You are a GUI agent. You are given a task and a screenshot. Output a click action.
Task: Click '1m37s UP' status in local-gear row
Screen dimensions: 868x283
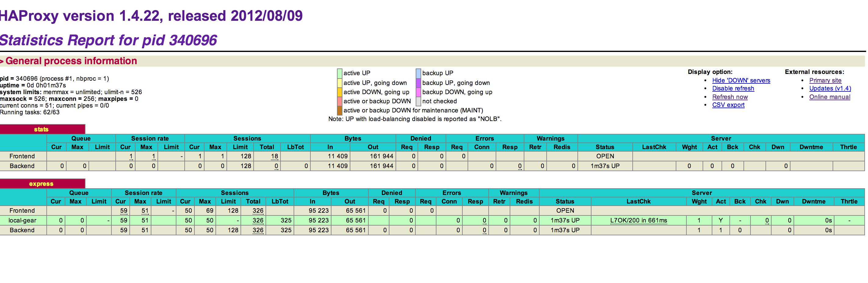point(565,220)
